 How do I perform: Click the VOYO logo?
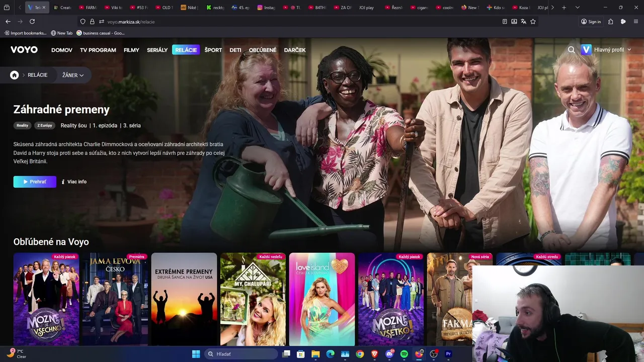point(24,50)
